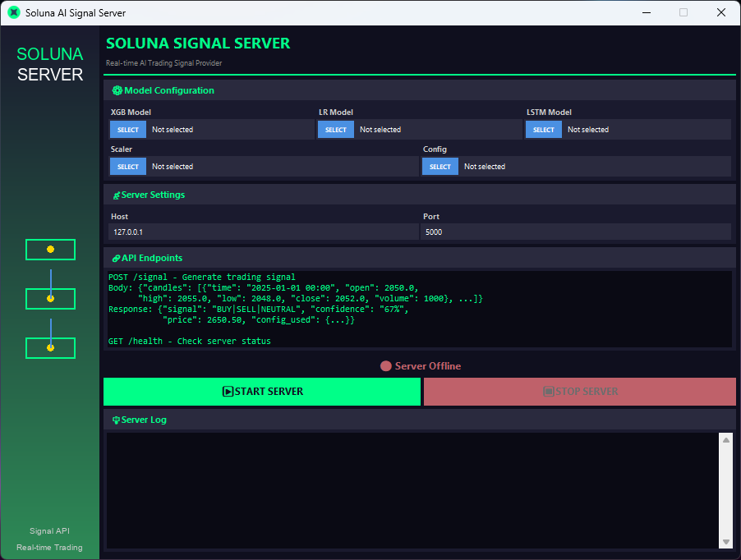Image resolution: width=741 pixels, height=560 pixels.
Task: Click the Soluna app icon in title bar
Action: [14, 13]
